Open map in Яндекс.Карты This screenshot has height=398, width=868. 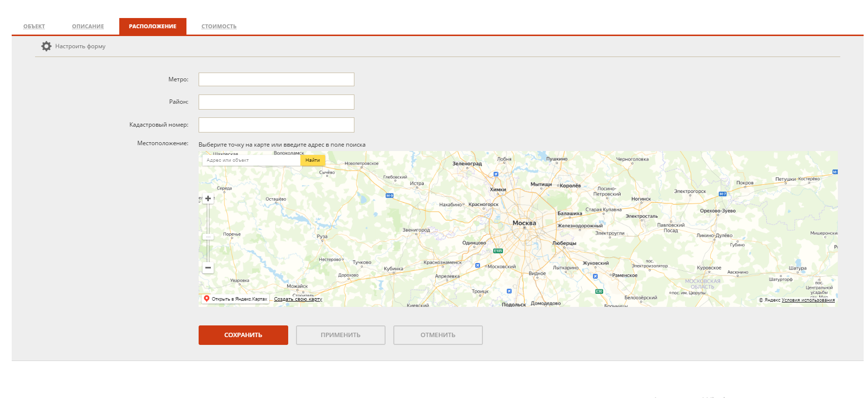click(236, 299)
